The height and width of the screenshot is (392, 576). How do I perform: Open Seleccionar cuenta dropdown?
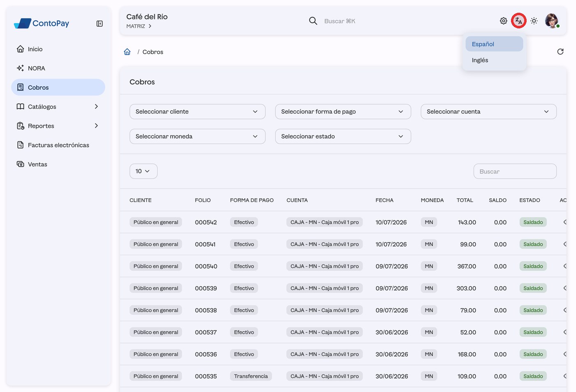[x=489, y=111]
